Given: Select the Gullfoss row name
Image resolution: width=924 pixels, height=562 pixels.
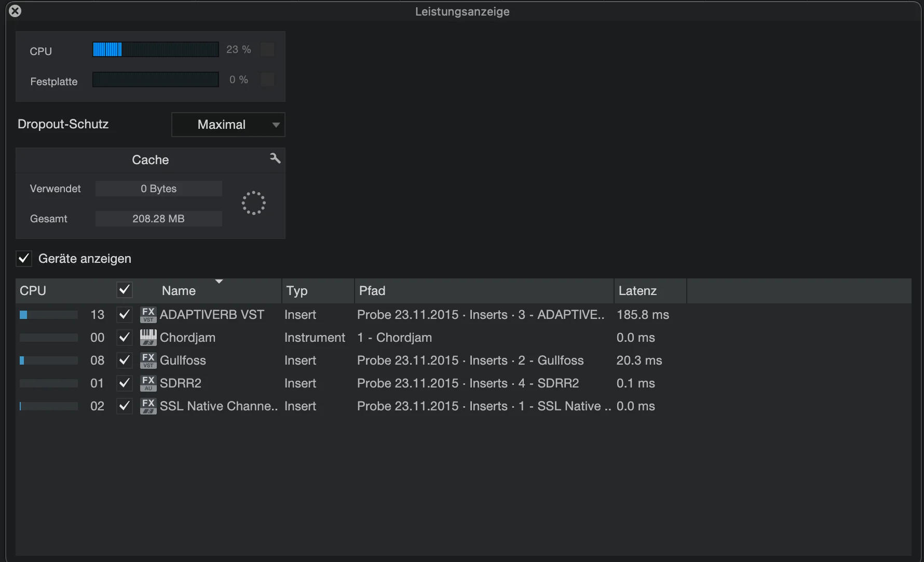Looking at the screenshot, I should click(x=183, y=360).
